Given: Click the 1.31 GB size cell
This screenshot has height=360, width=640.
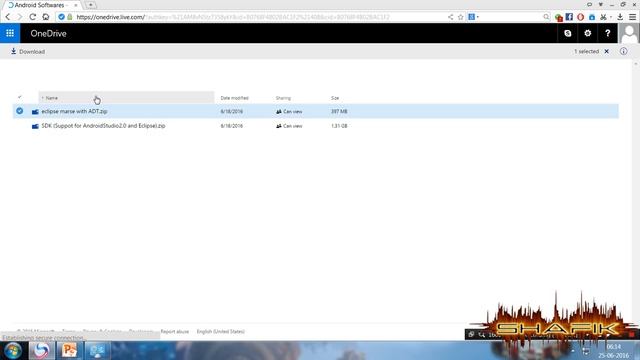Looking at the screenshot, I should (x=339, y=126).
